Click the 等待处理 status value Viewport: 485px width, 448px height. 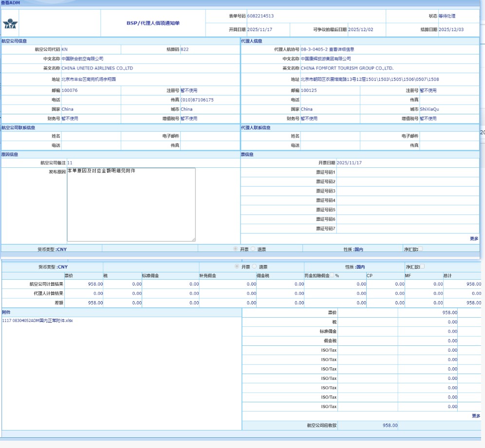tap(447, 16)
